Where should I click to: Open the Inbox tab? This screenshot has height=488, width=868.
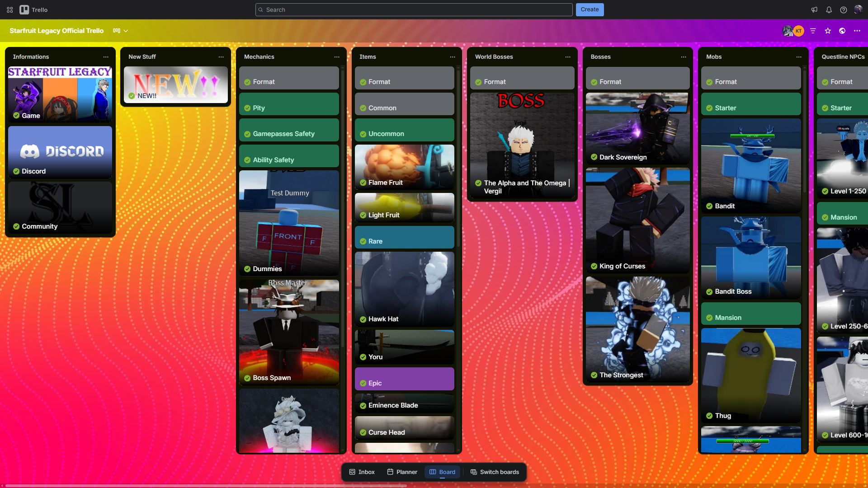click(362, 472)
